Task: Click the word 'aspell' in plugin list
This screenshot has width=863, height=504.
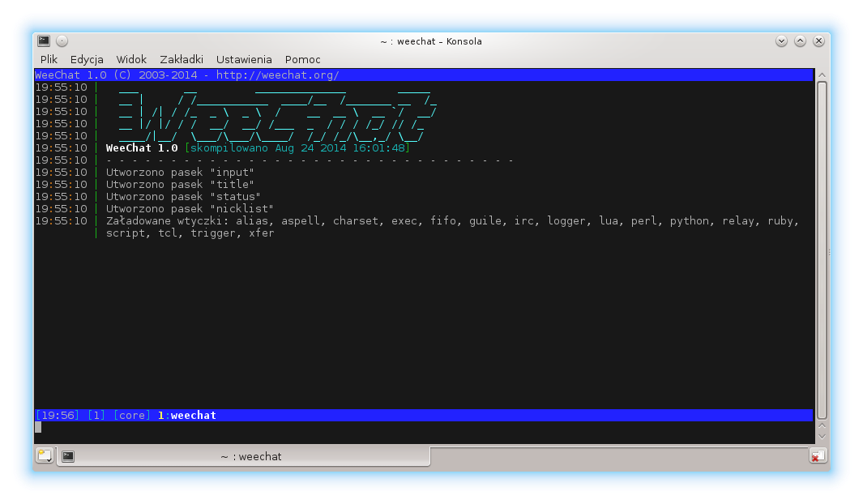Action: (x=301, y=220)
